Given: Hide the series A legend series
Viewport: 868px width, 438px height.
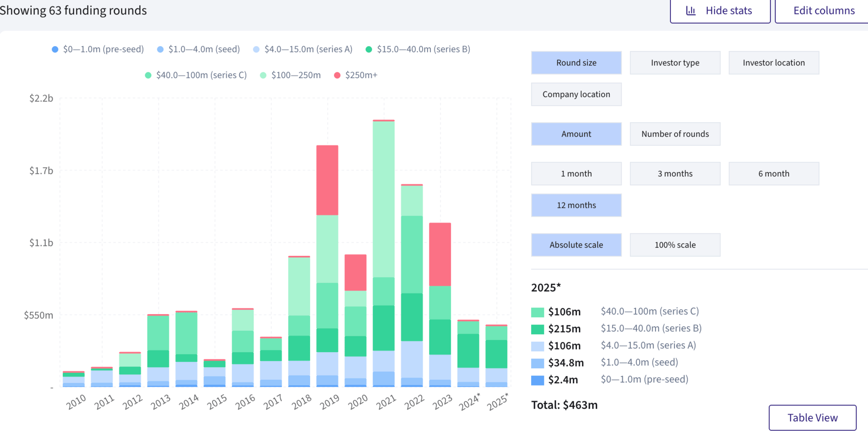Looking at the screenshot, I should pos(256,49).
